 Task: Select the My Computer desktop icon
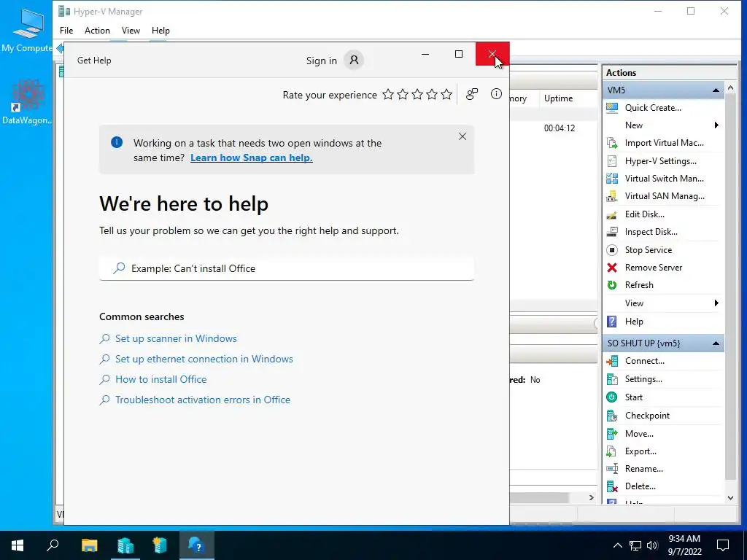pyautogui.click(x=27, y=29)
